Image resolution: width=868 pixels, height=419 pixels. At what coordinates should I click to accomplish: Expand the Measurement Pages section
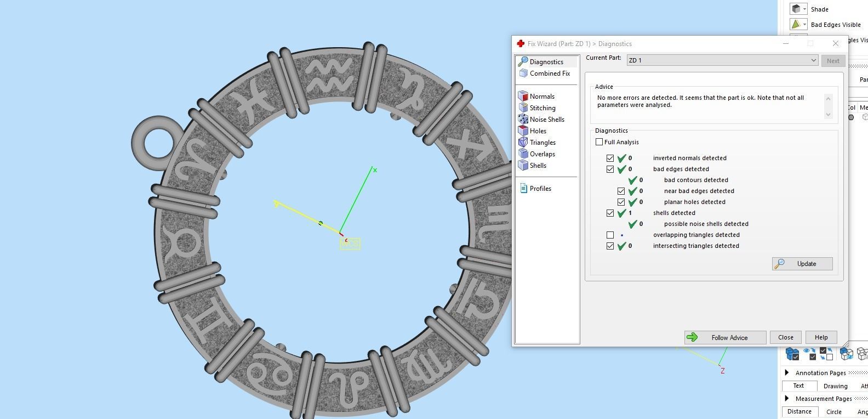pos(787,399)
